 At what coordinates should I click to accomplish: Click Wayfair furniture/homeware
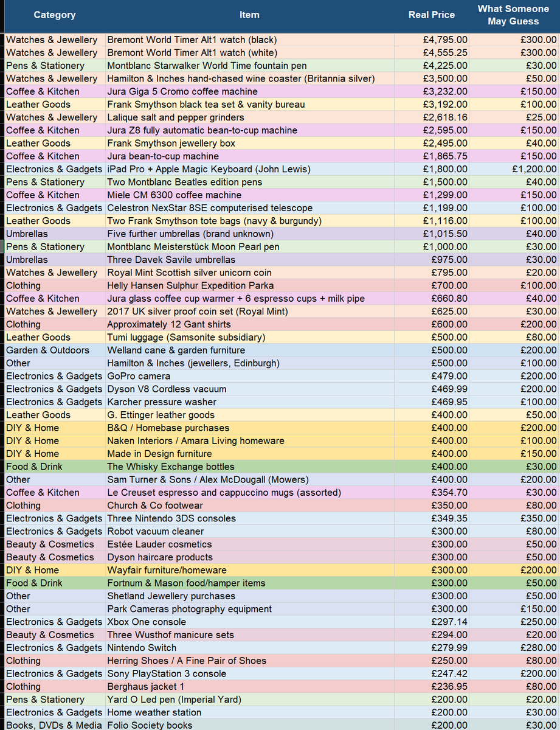point(250,570)
